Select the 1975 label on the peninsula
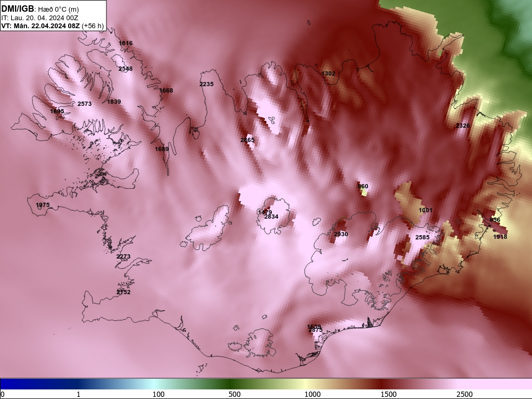The image size is (532, 399). 43,205
